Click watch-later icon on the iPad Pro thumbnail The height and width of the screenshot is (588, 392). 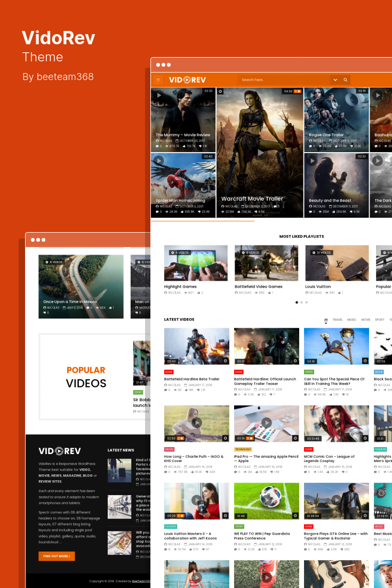295,438
